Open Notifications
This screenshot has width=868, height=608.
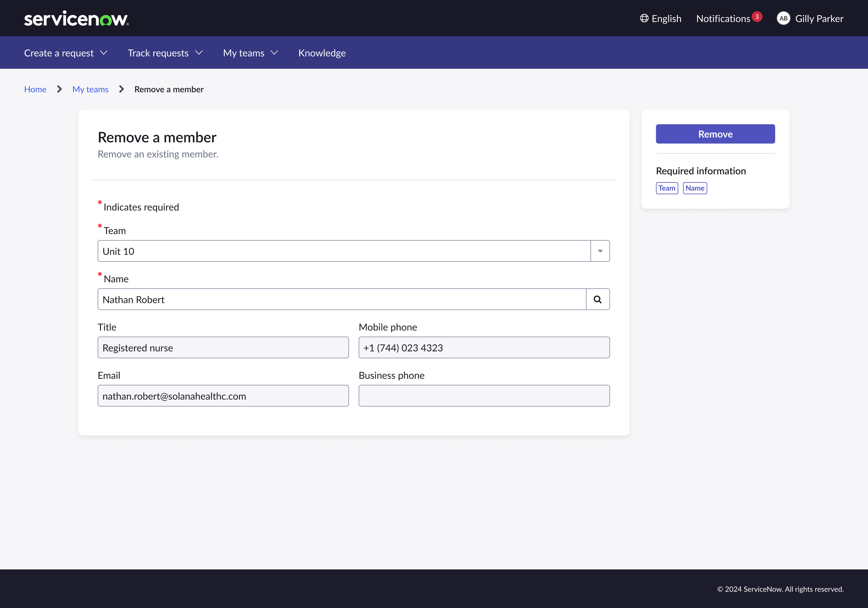coord(723,18)
